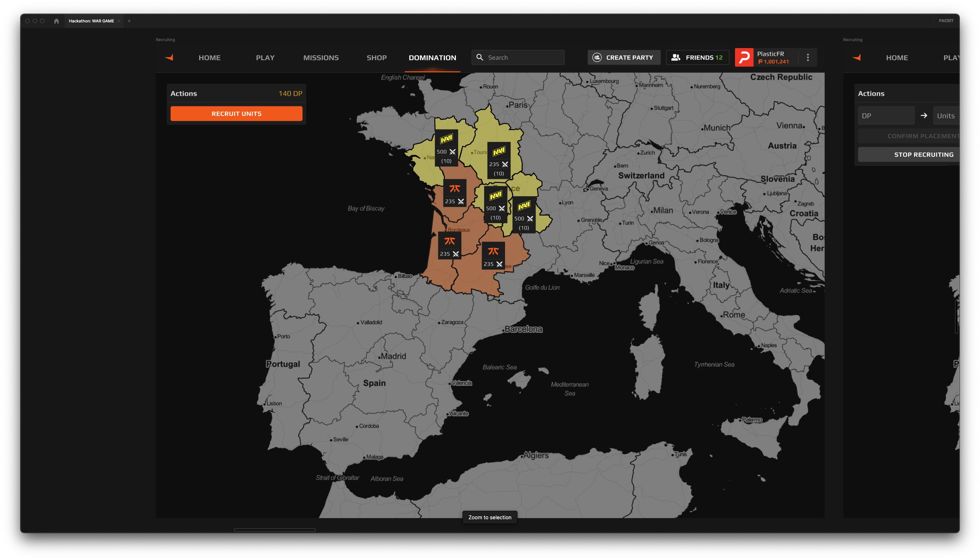980x560 pixels.
Task: Click the horizontal scrollbar at bottom
Action: (x=274, y=530)
